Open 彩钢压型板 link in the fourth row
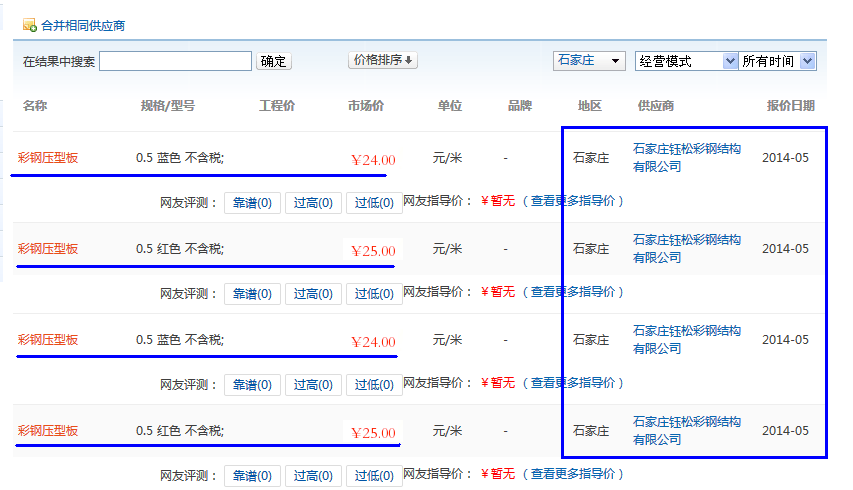The image size is (853, 490). [48, 430]
